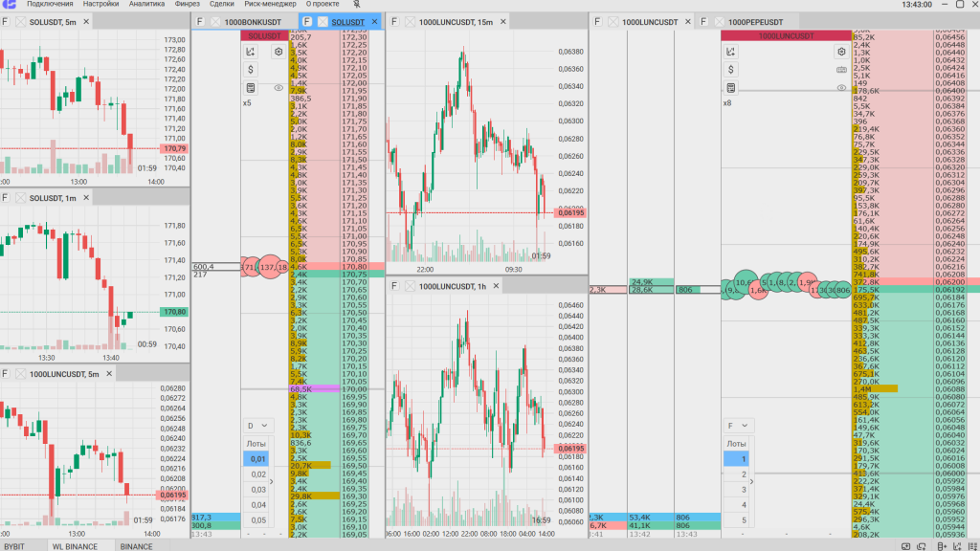The image size is (980, 551).
Task: Click add list icon at bottom right corner
Action: point(972,546)
